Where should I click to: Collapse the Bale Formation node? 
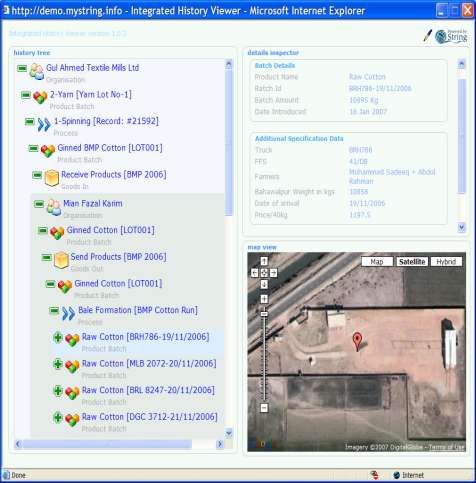pos(54,311)
